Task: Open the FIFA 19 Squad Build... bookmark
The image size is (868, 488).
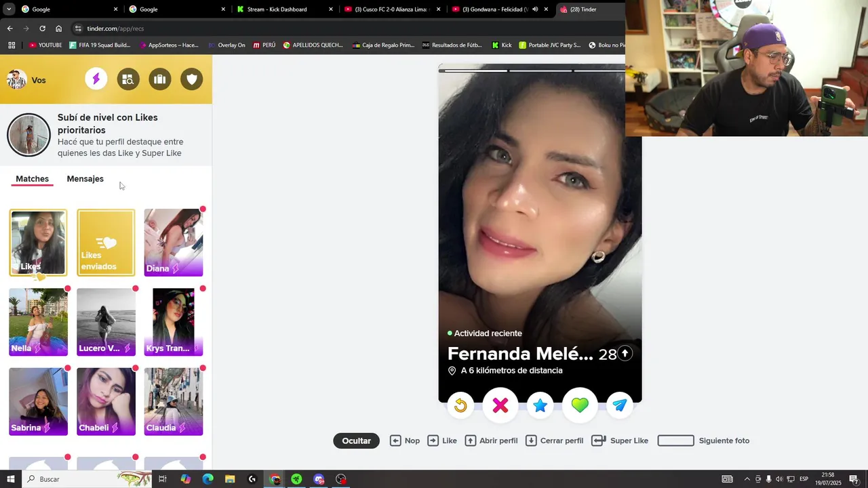Action: click(x=100, y=45)
